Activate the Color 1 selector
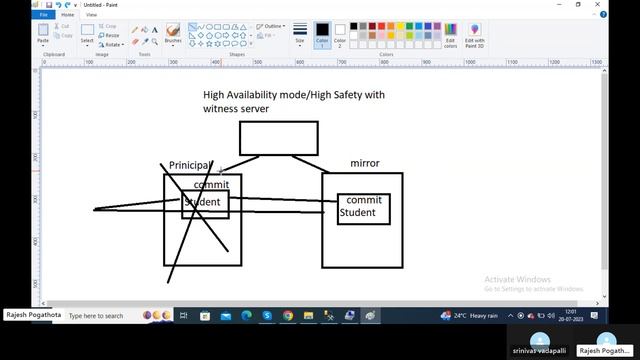640x360 pixels. pos(322,36)
